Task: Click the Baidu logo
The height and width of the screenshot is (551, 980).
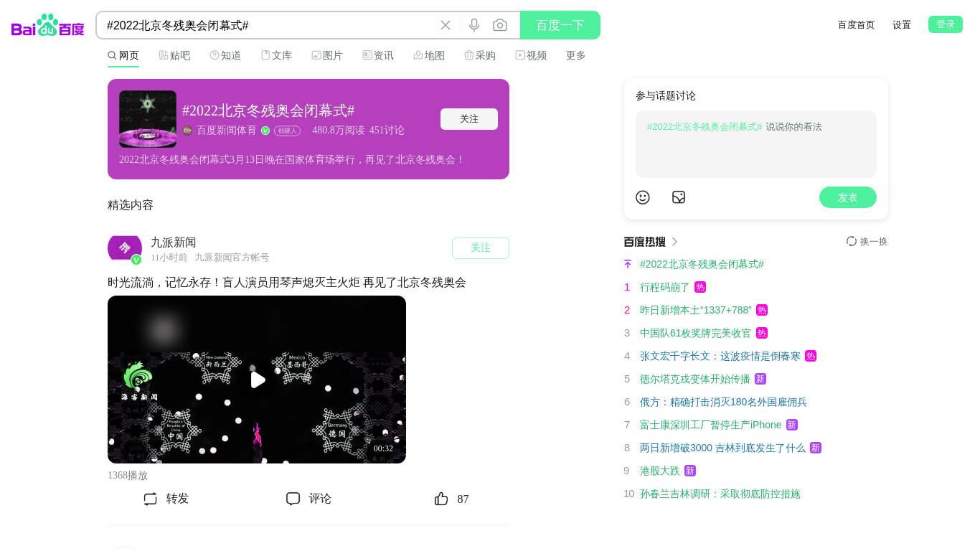Action: [x=48, y=25]
